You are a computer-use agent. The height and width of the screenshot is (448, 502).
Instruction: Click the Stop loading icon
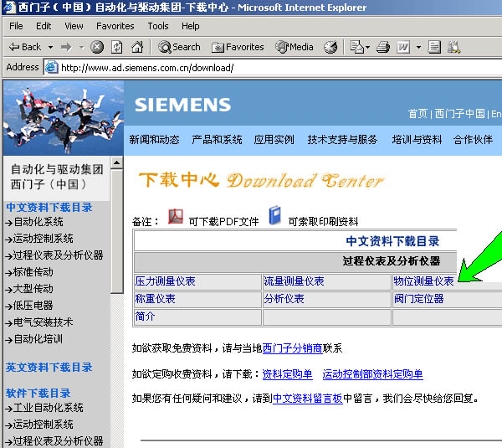pyautogui.click(x=97, y=47)
